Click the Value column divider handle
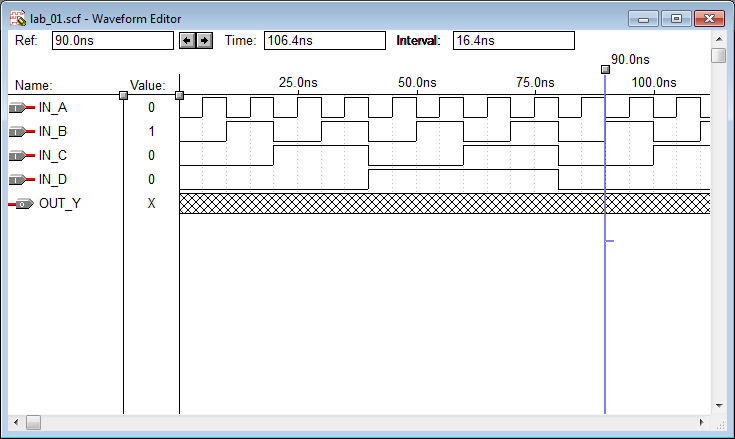This screenshot has width=735, height=439. pyautogui.click(x=179, y=96)
